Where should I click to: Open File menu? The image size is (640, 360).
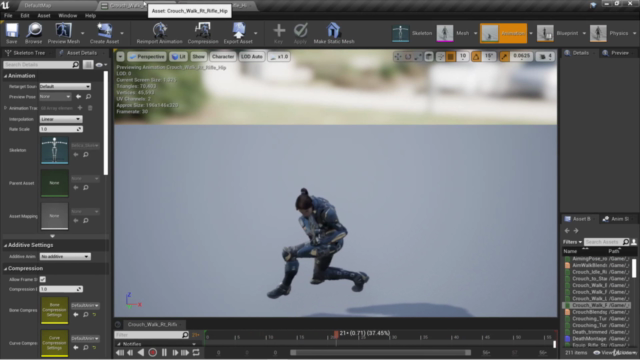pyautogui.click(x=8, y=16)
